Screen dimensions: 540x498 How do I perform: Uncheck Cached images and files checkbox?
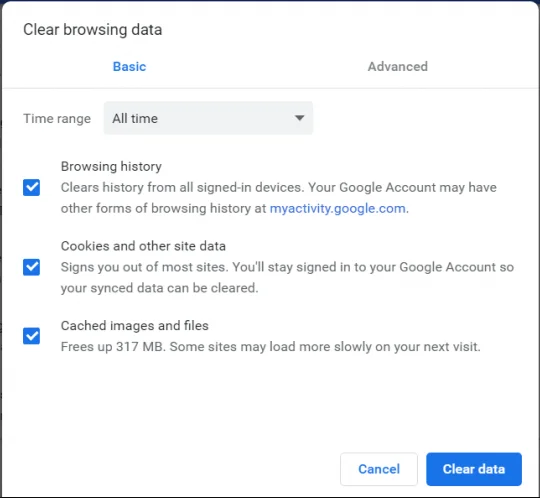[x=31, y=336]
